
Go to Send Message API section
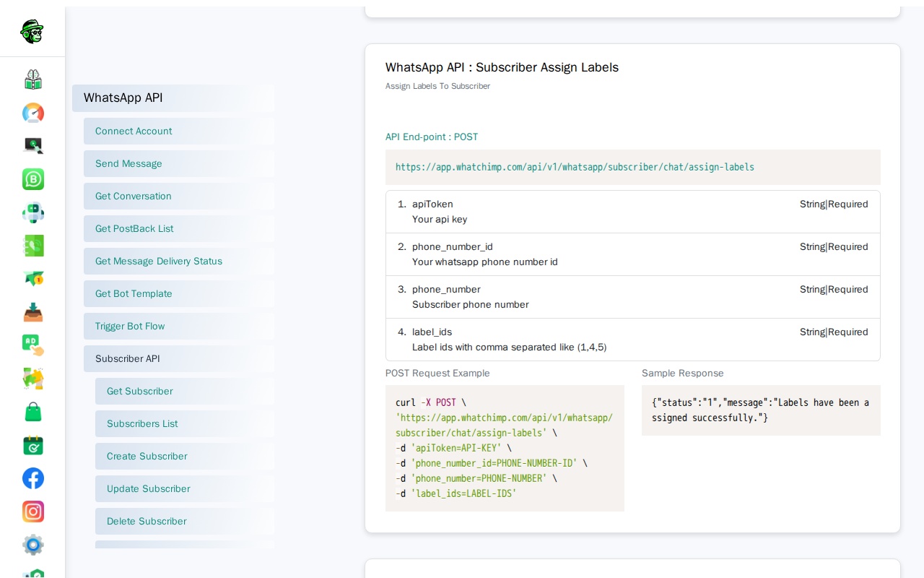point(179,164)
